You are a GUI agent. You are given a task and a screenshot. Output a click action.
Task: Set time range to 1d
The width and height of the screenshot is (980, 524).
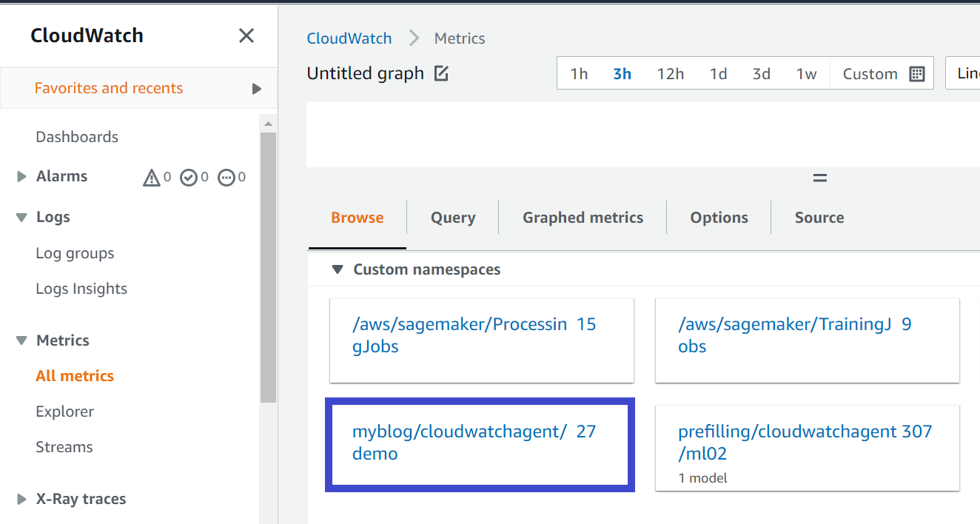point(718,74)
